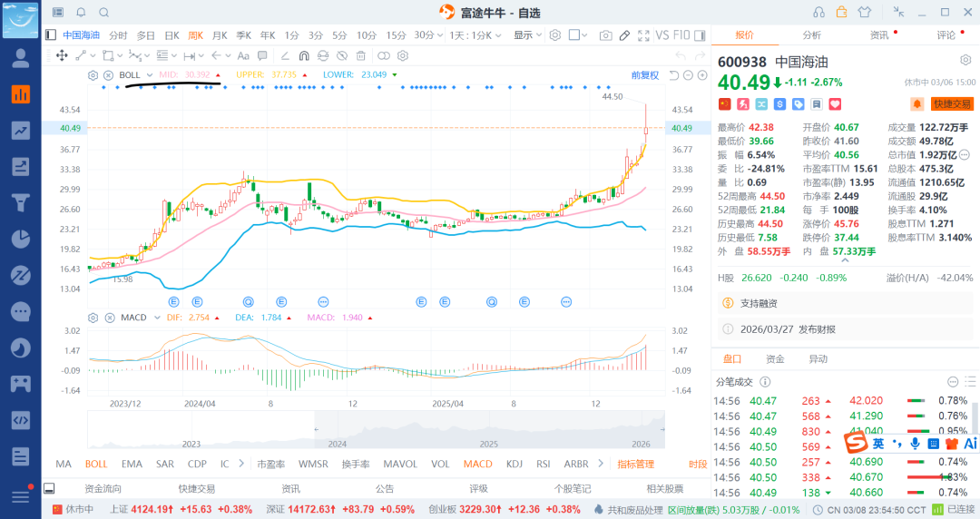This screenshot has width=980, height=519.
Task: Open the 资讯 tab in quote panel
Action: click(x=879, y=35)
